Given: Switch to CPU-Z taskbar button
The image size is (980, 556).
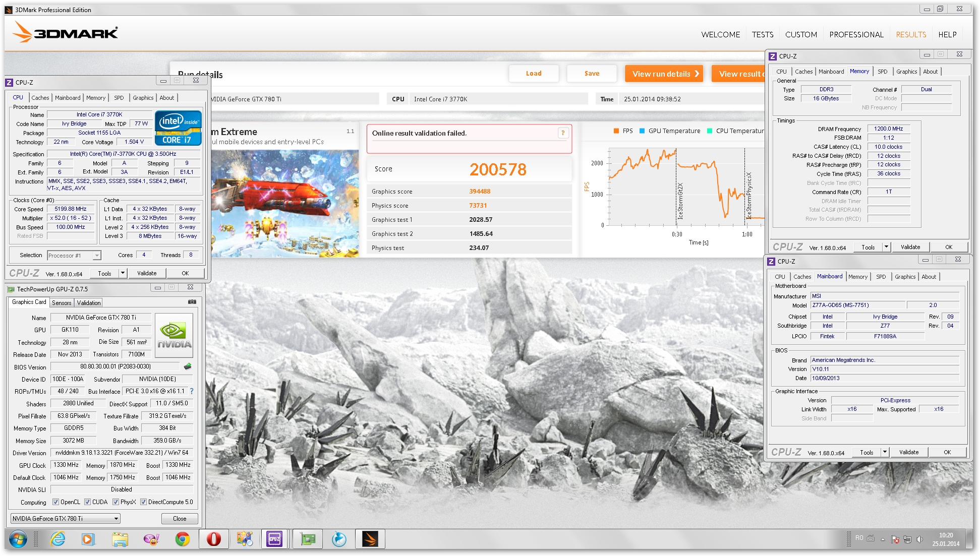Looking at the screenshot, I should 274,539.
